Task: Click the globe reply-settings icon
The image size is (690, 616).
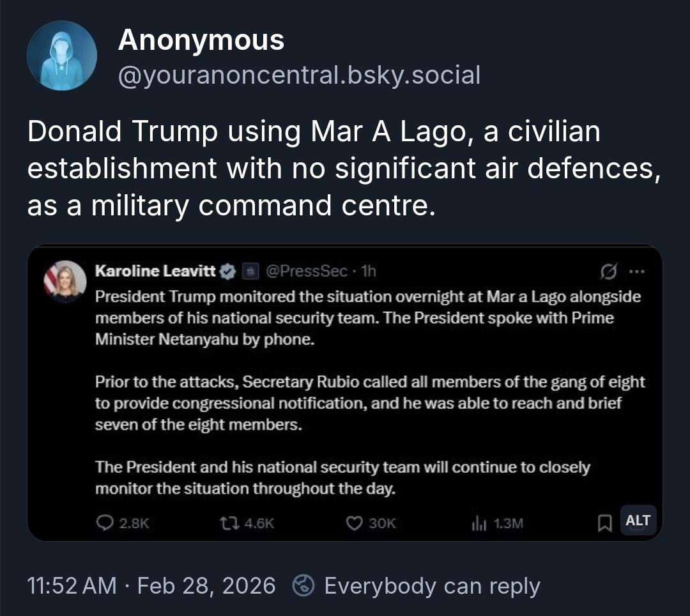Action: coord(303,586)
